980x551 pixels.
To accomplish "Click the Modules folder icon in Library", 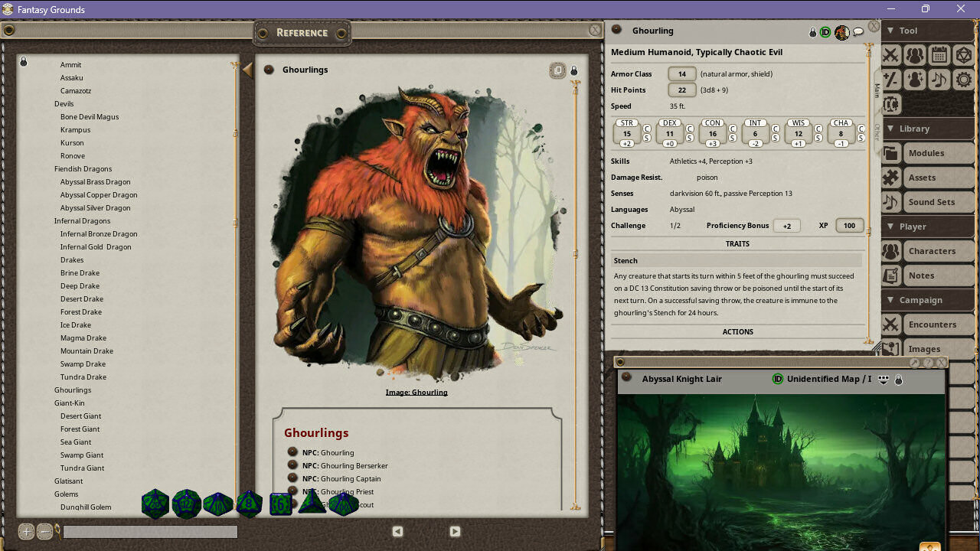I will pyautogui.click(x=890, y=153).
